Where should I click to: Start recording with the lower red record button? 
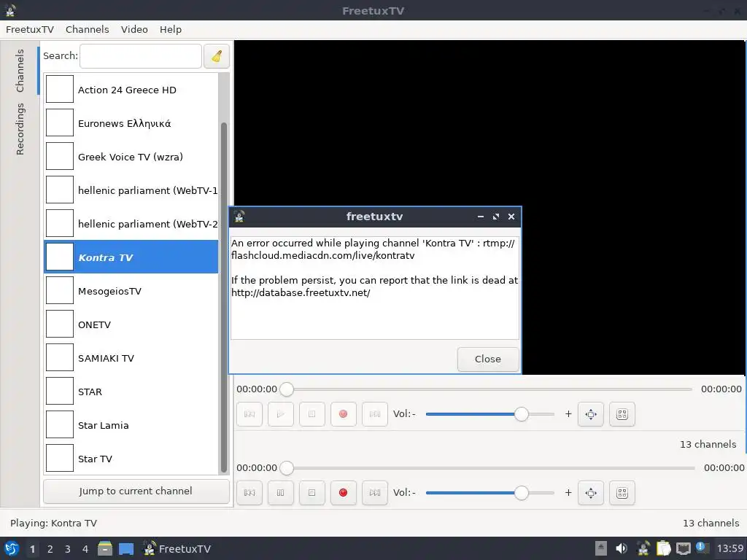click(343, 492)
